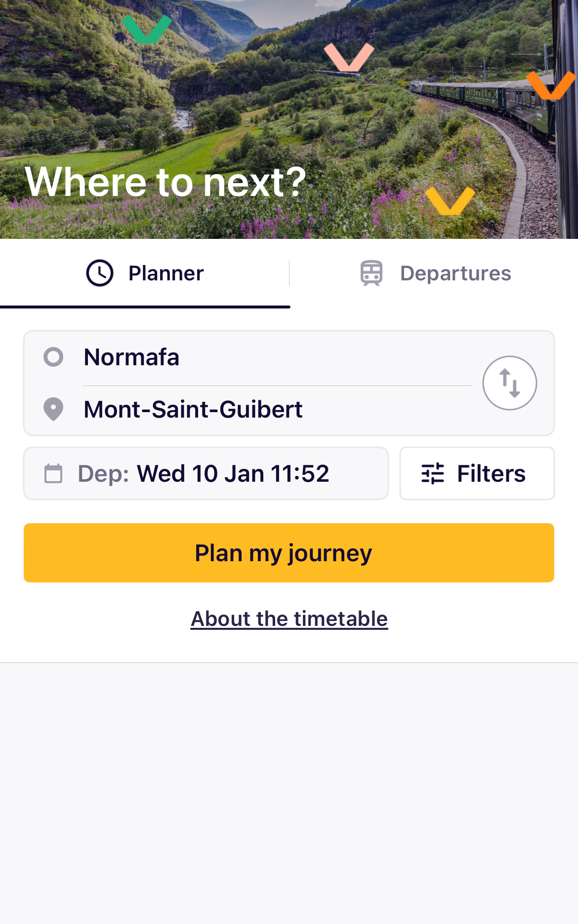
Task: Click the destination pin icon
Action: [x=53, y=409]
